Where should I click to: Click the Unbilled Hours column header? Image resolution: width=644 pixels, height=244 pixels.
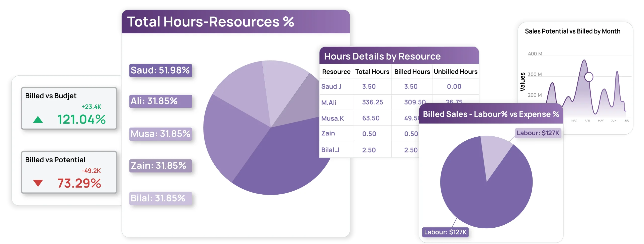pyautogui.click(x=455, y=72)
